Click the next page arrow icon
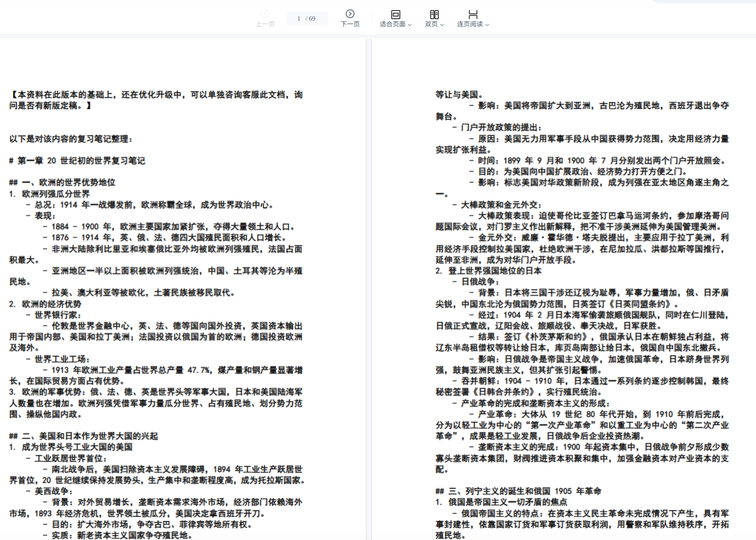 coord(350,14)
